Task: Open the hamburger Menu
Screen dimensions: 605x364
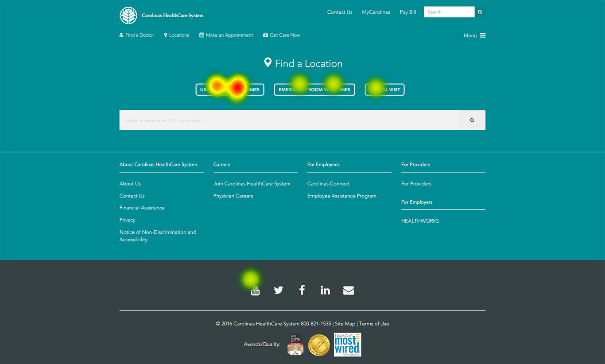Action: click(x=474, y=35)
